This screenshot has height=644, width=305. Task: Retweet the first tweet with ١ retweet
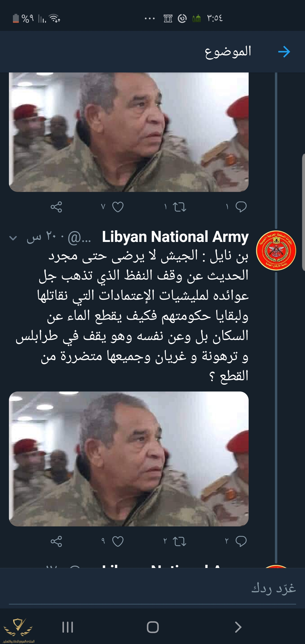click(x=179, y=207)
